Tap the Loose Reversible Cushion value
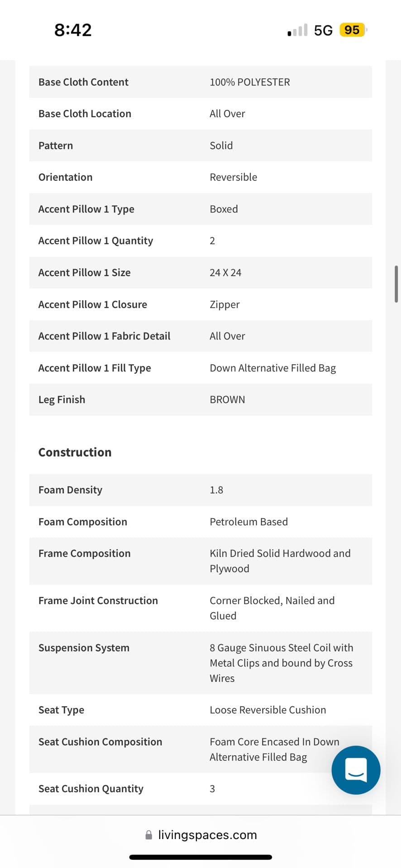The width and height of the screenshot is (401, 868). [x=267, y=710]
